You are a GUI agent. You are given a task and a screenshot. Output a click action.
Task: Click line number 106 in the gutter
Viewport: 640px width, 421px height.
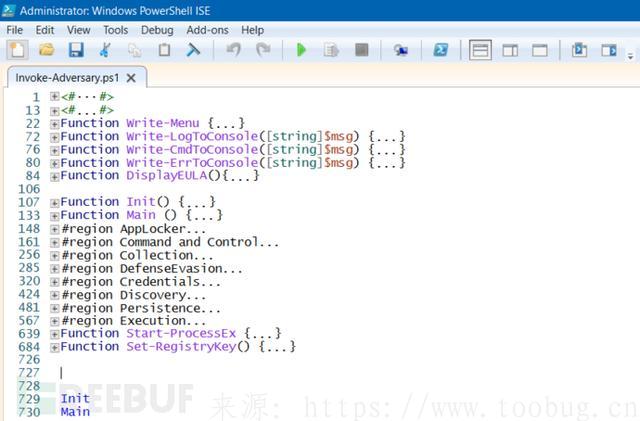tap(29, 189)
